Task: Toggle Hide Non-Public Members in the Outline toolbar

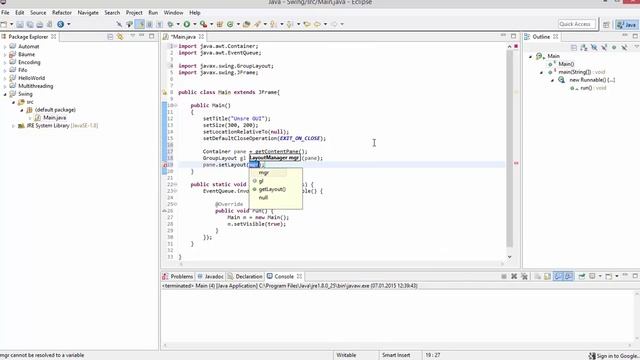Action: coord(614,48)
